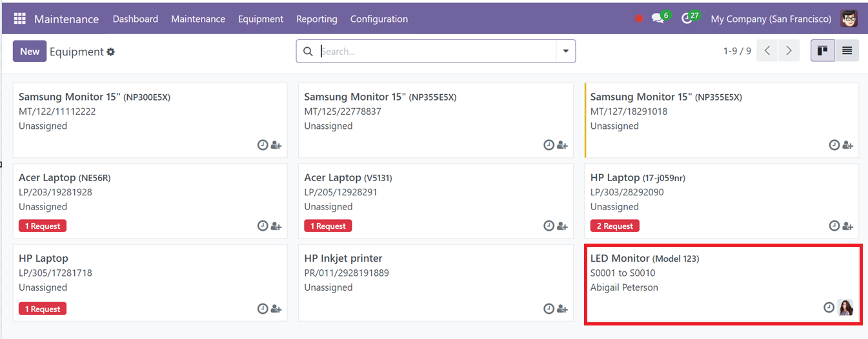The width and height of the screenshot is (868, 339).
Task: Click the Maintenance app title
Action: coord(66,19)
